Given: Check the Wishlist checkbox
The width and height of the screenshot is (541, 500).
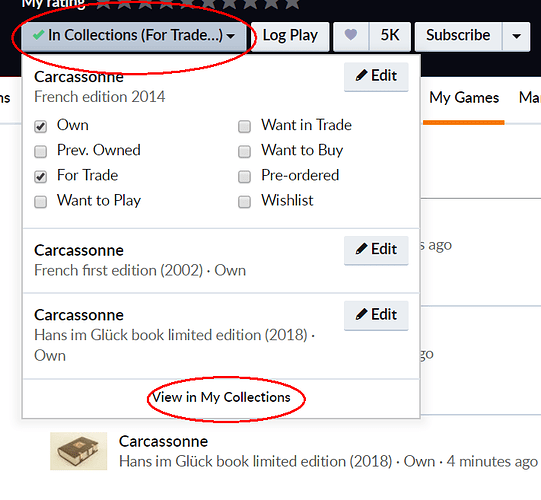Looking at the screenshot, I should pos(244,202).
